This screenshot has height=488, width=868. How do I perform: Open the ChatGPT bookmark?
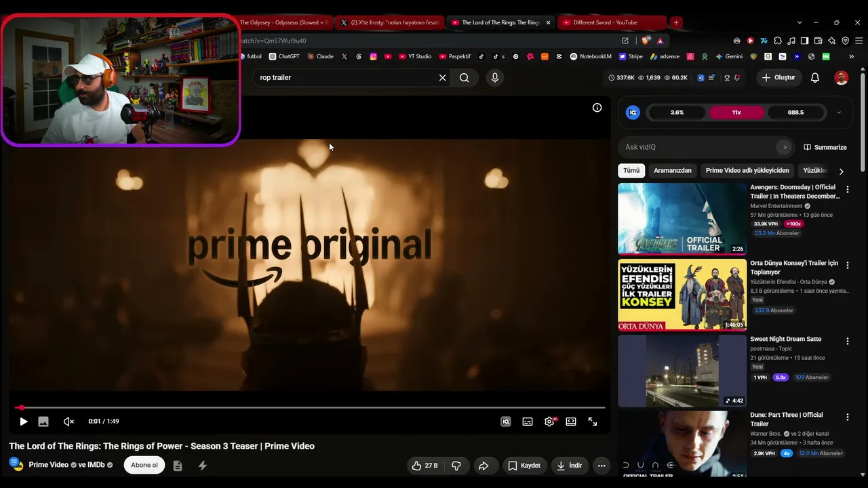(x=284, y=56)
